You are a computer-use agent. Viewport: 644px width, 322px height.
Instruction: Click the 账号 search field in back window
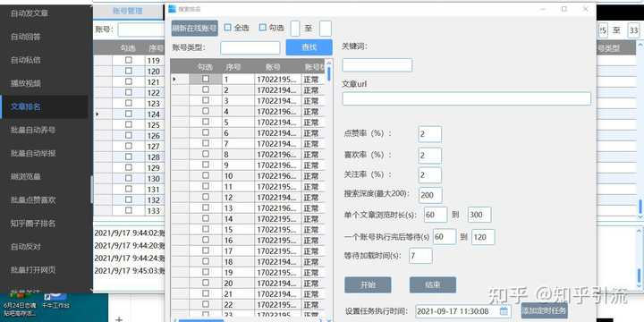coord(141,30)
